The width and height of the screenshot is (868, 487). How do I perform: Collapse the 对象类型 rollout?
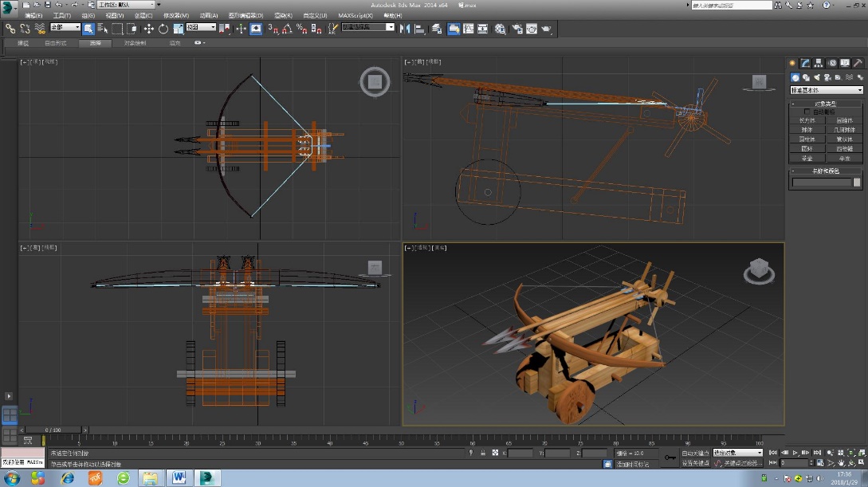(826, 104)
